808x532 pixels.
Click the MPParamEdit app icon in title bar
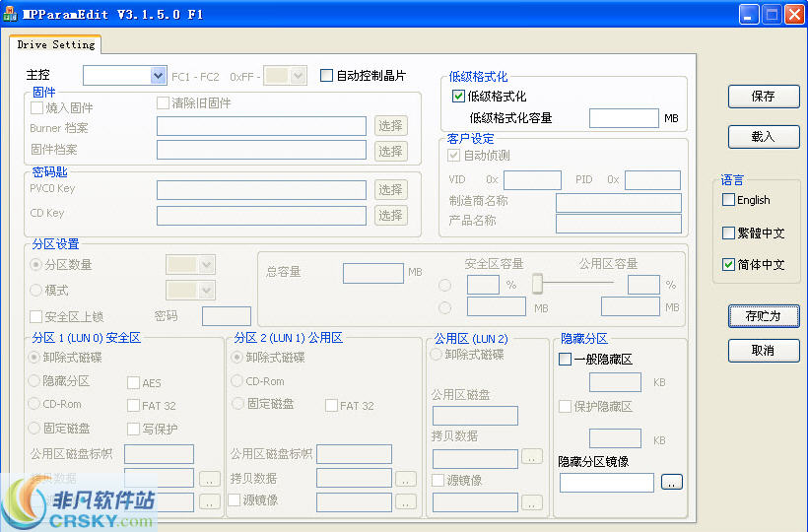(x=9, y=14)
